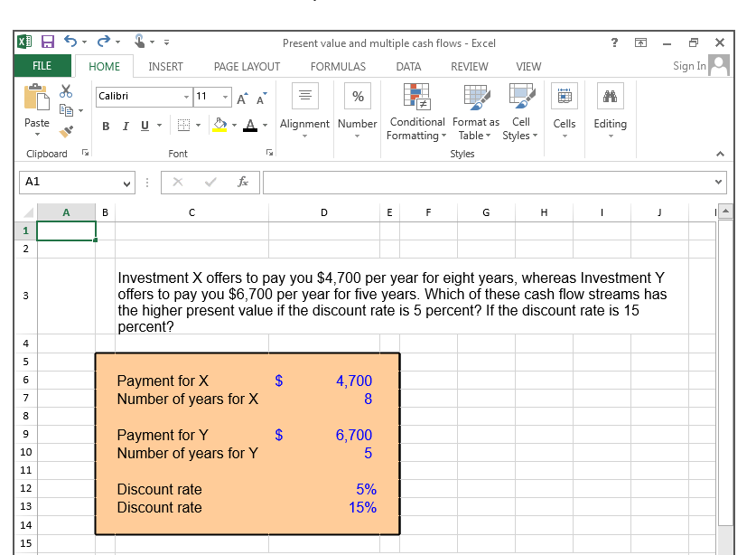Image resolution: width=756 pixels, height=555 pixels.
Task: Open Customize Quick Access Toolbar arrow
Action: tap(166, 42)
